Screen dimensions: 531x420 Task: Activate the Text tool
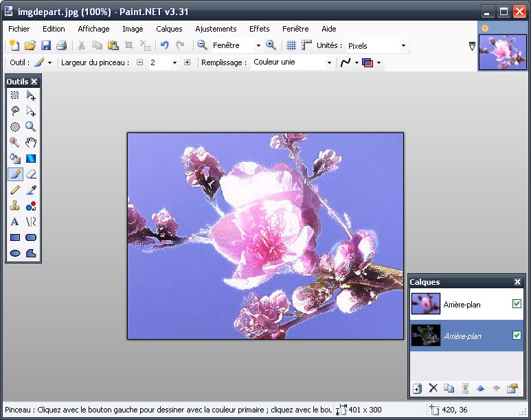(x=14, y=221)
